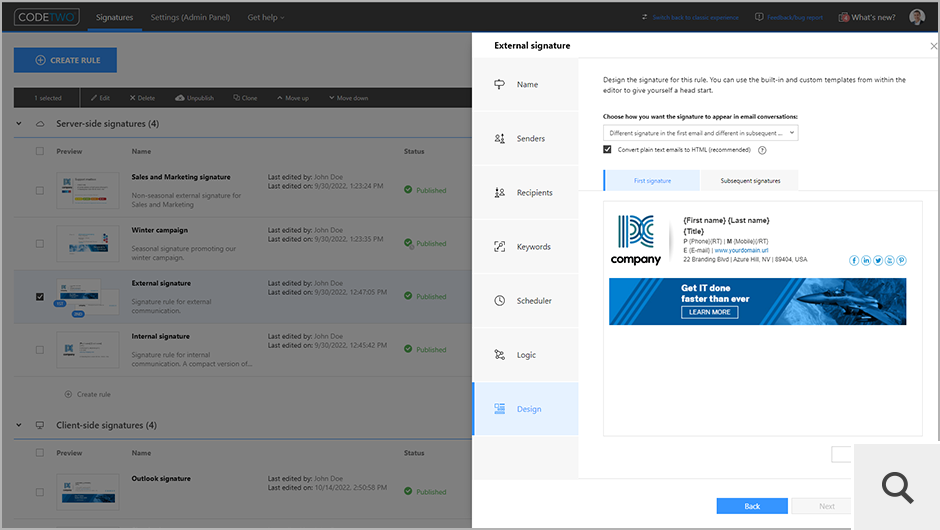
Task: Check the Outlook signature row checkbox
Action: click(x=40, y=492)
